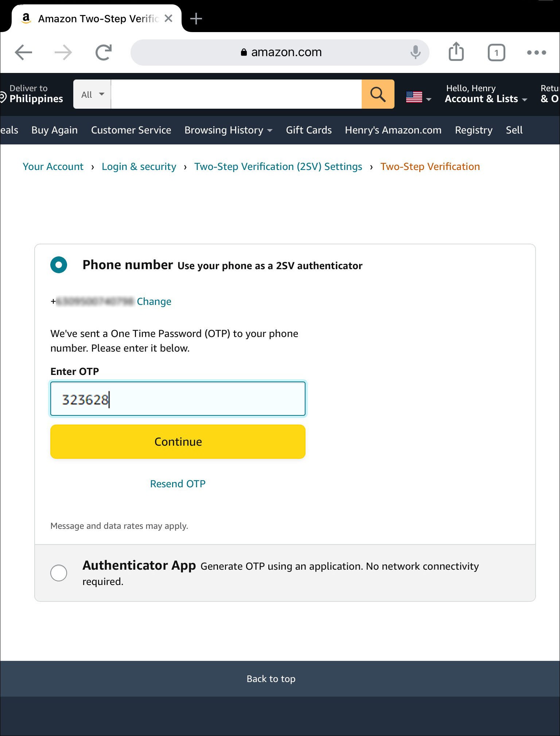Open the share sheet icon
The image size is (560, 736).
[x=456, y=51]
